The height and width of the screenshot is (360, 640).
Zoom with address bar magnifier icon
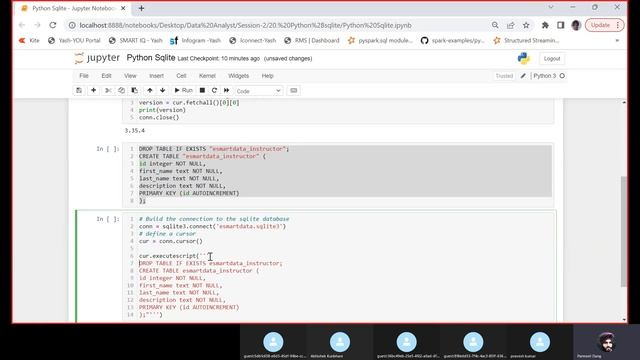coord(495,25)
